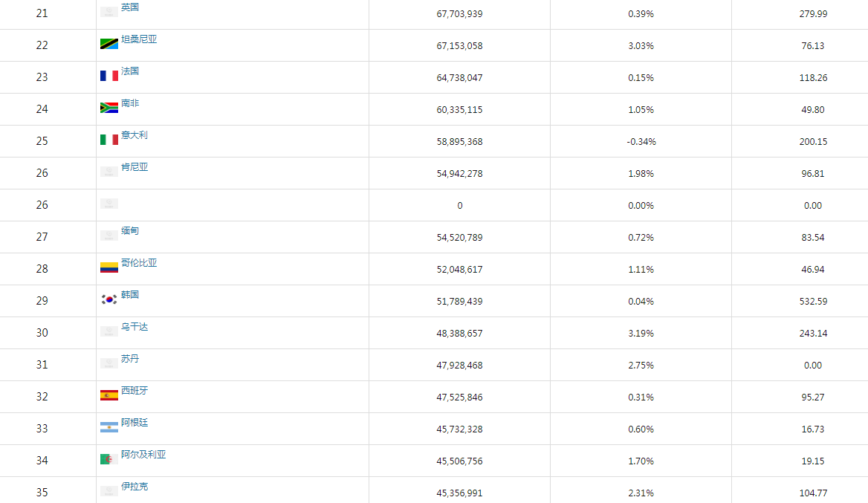Click the South Korea flag icon
Image resolution: width=868 pixels, height=503 pixels.
coord(109,299)
